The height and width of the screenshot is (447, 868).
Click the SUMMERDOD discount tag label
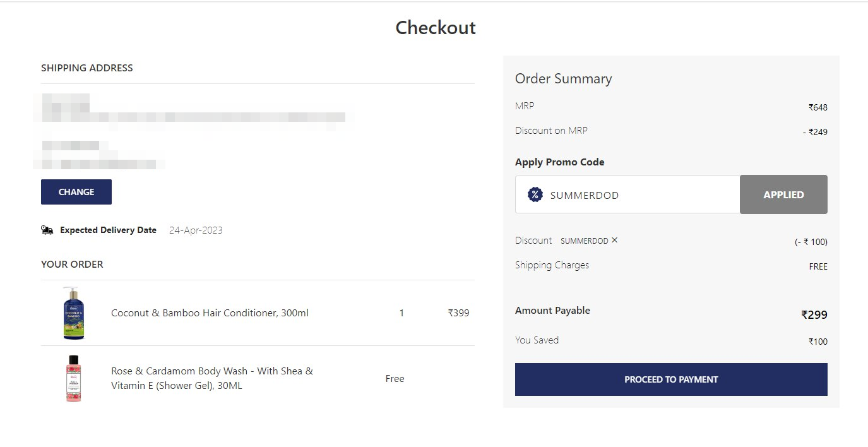pyautogui.click(x=584, y=241)
